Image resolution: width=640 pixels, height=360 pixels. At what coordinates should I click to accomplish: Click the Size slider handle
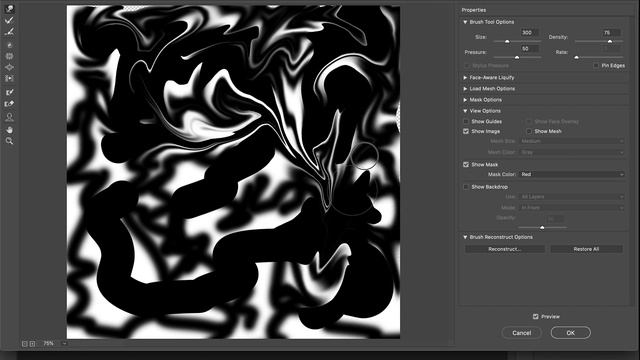point(507,42)
